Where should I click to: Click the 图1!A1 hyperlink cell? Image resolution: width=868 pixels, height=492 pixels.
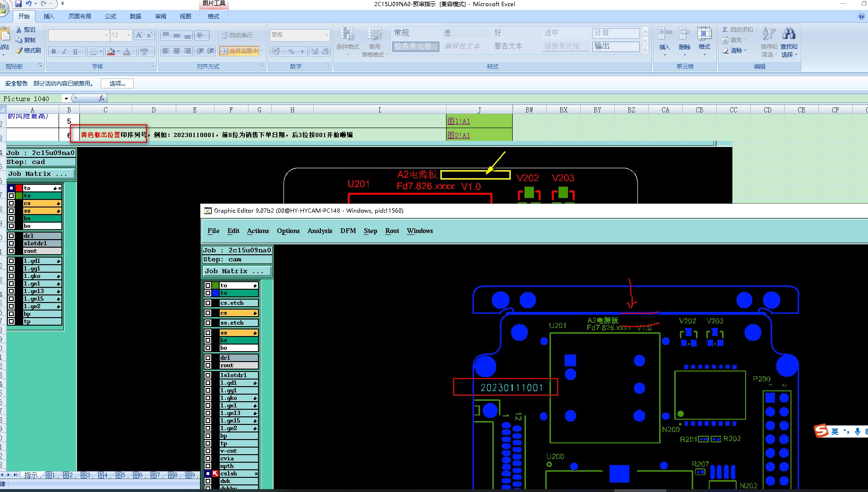tap(458, 121)
